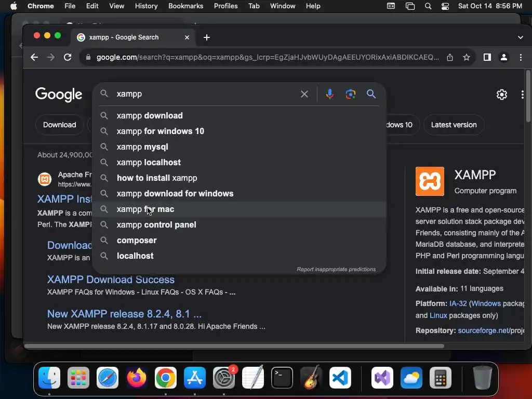Click the Chrome icon in the Dock
The height and width of the screenshot is (399, 532).
166,378
